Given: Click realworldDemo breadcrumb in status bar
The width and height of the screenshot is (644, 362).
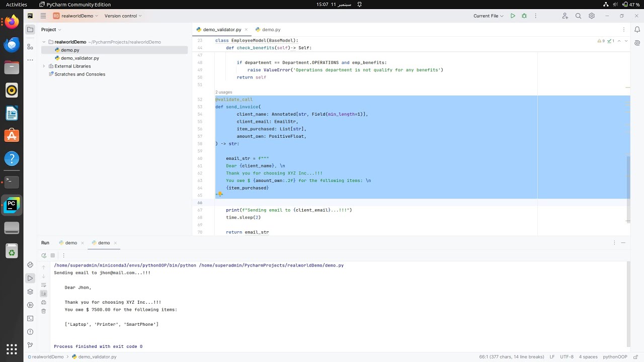Looking at the screenshot, I should pos(45,357).
